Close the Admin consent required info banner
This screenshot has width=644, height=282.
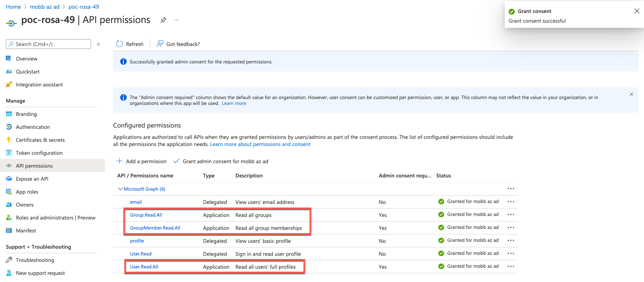point(631,94)
